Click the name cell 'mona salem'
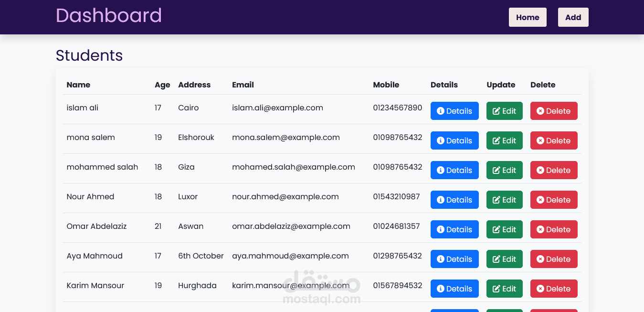The image size is (644, 312). 91,137
